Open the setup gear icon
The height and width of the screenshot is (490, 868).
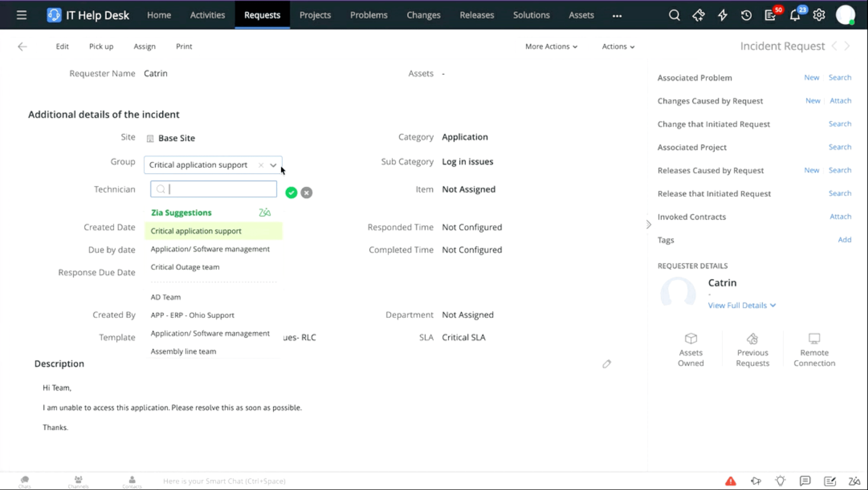point(819,15)
